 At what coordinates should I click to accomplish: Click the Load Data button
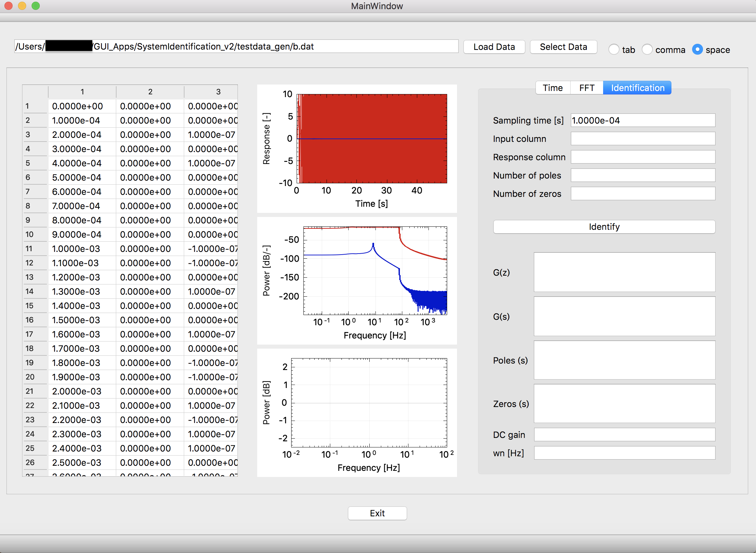click(x=494, y=47)
